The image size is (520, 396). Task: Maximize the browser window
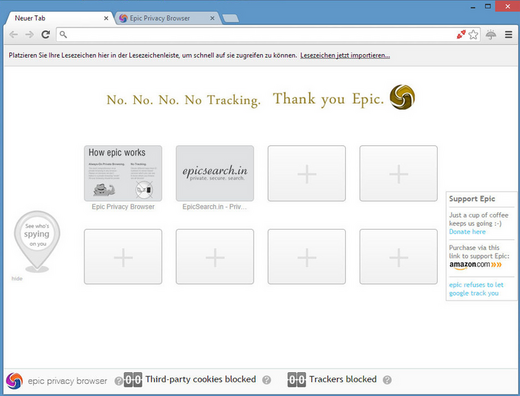pos(488,6)
